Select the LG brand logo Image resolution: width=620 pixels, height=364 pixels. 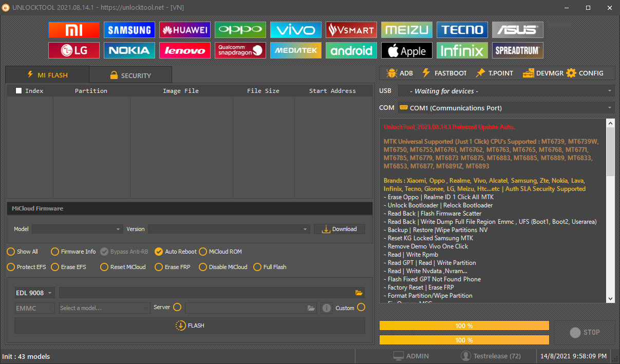pyautogui.click(x=74, y=50)
